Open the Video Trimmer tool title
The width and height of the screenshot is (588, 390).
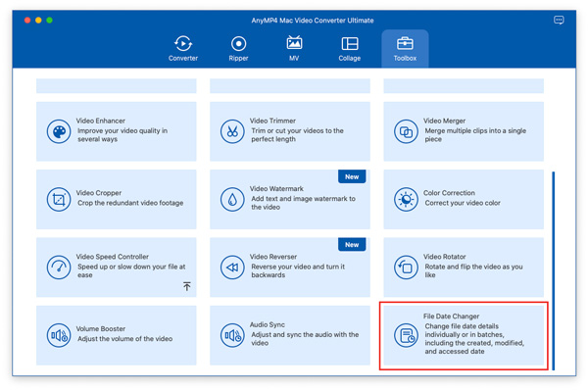click(x=272, y=121)
